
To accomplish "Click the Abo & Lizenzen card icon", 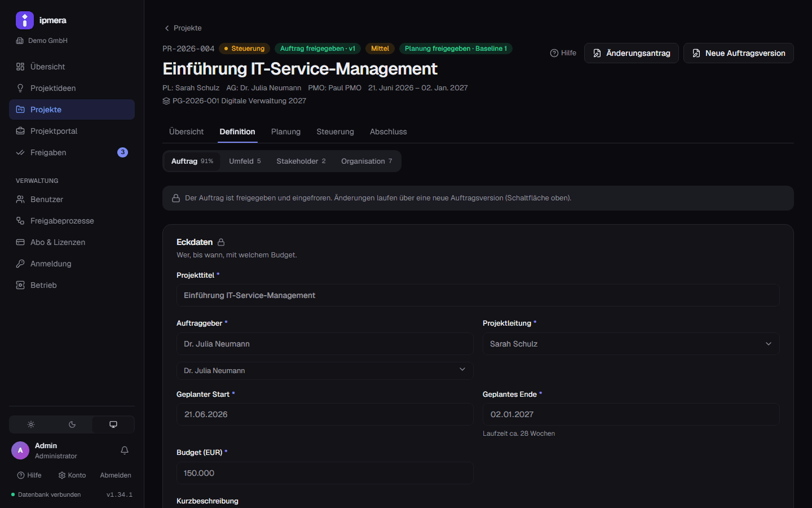I will (20, 242).
